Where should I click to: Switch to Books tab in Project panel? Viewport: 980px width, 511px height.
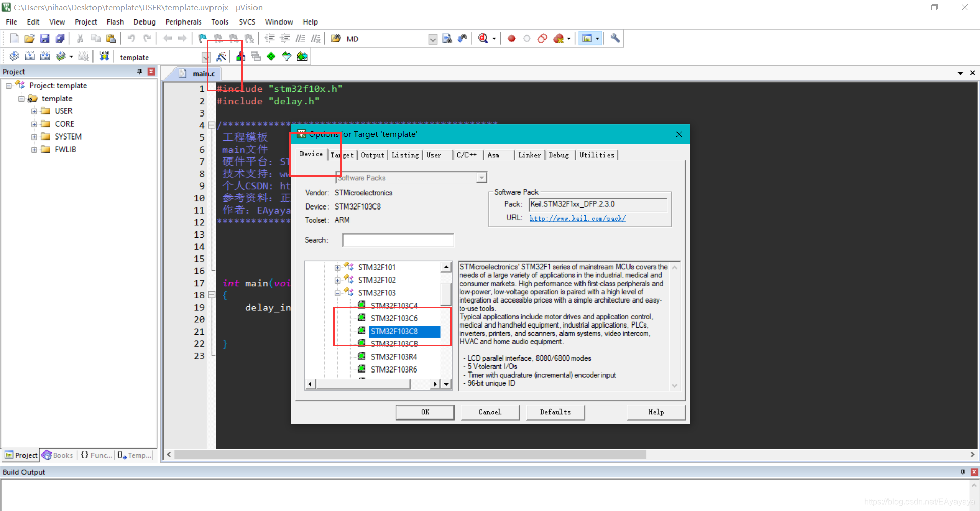tap(58, 455)
